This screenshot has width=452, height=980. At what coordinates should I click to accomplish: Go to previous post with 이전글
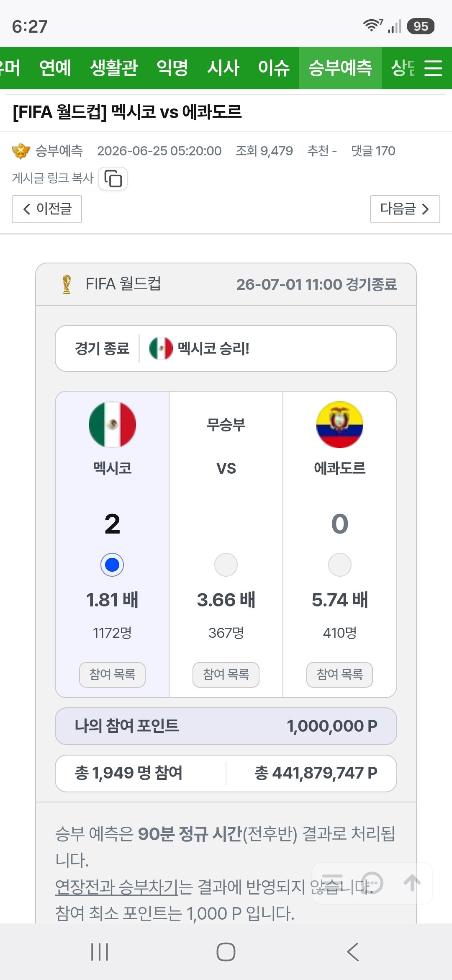coord(47,209)
